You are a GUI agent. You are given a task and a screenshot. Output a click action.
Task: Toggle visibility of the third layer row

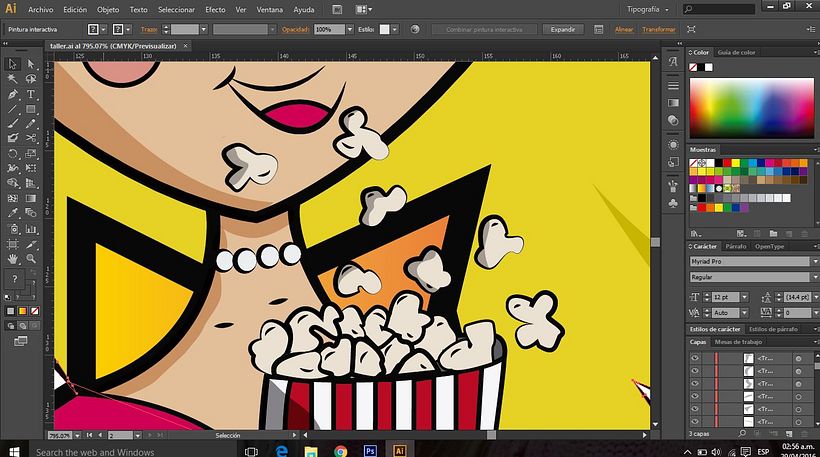(694, 383)
